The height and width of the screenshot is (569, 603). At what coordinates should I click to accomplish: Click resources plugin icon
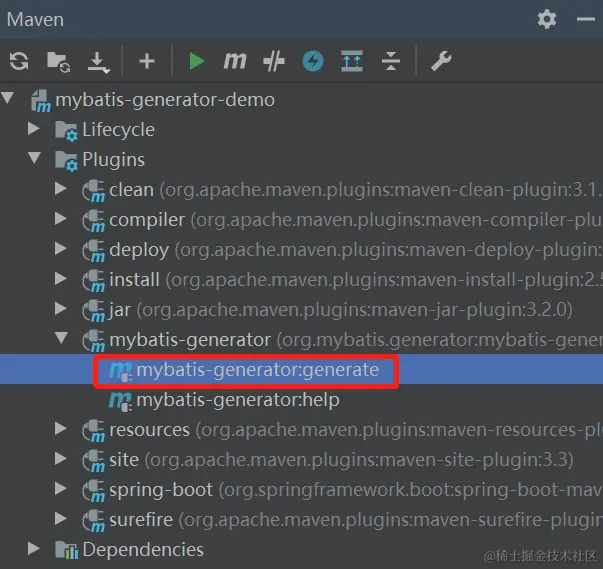click(x=93, y=431)
